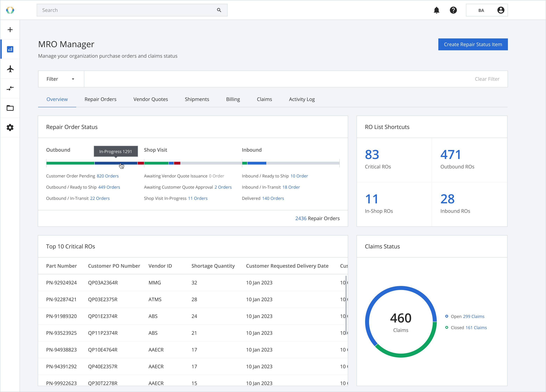Click the MMG vendor cell
Viewport: 546px width, 392px height.
pyautogui.click(x=155, y=282)
